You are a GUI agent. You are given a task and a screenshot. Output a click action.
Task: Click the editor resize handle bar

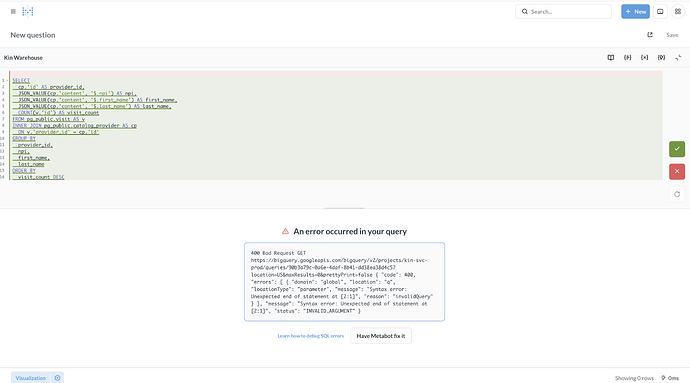tap(345, 208)
